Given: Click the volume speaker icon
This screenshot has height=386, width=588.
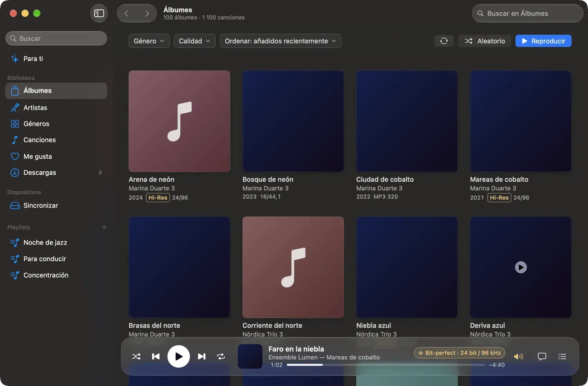Looking at the screenshot, I should pyautogui.click(x=518, y=356).
